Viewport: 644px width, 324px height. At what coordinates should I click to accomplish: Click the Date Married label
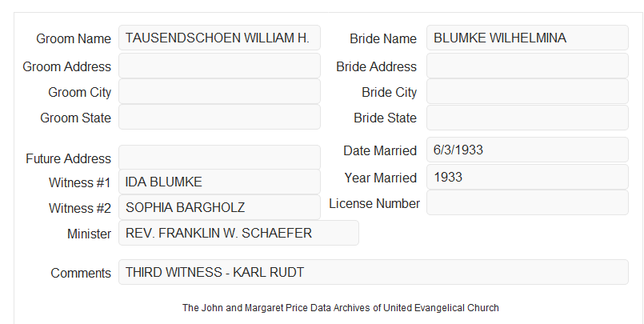click(x=380, y=150)
